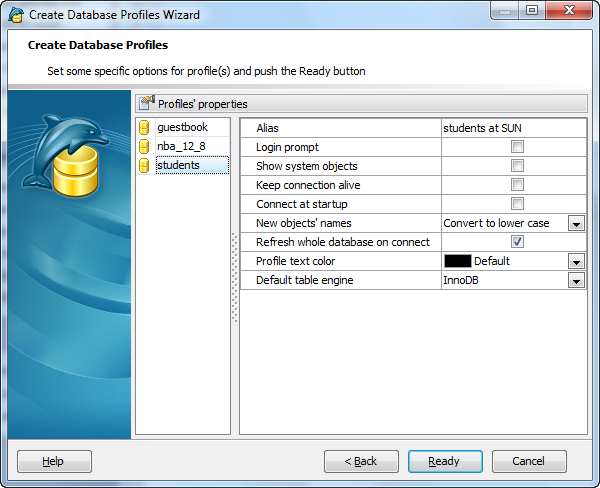Select the guestbook profile in list
600x488 pixels.
point(182,128)
